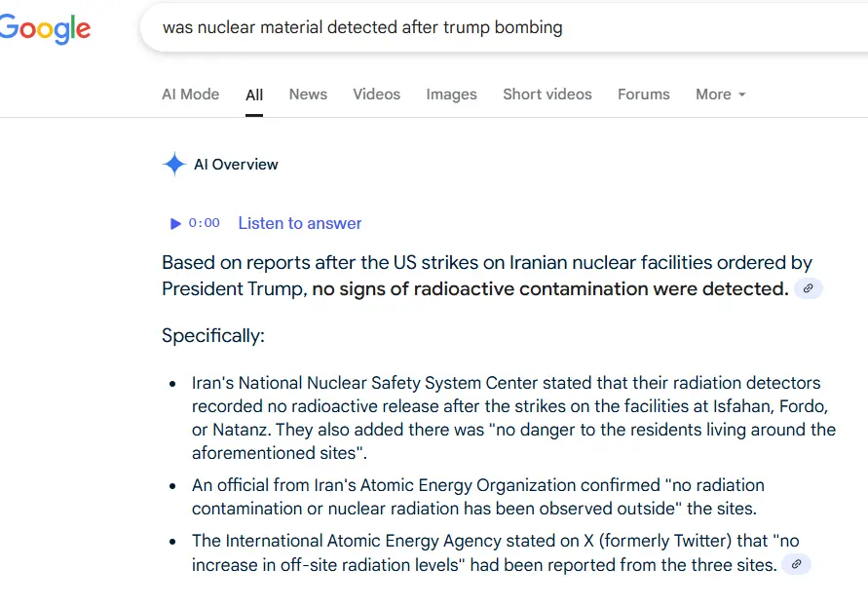
Task: Click in the search query box
Action: pyautogui.click(x=487, y=27)
